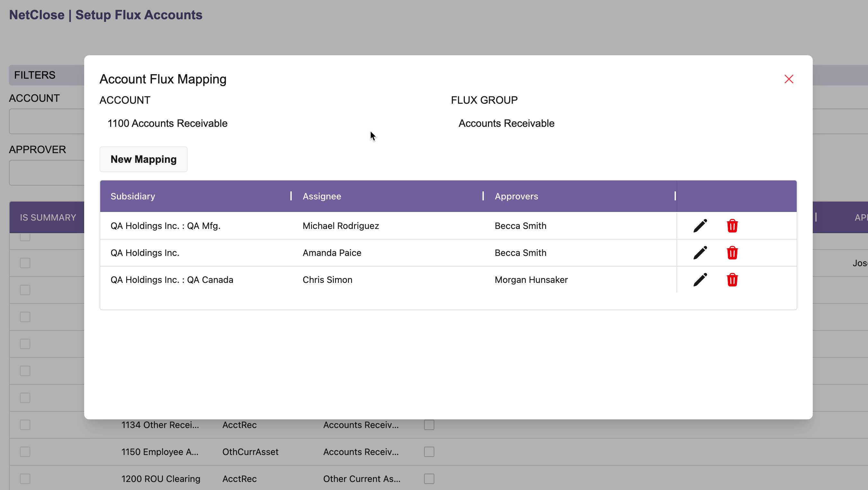Delete the QA Canada mapping row
The image size is (868, 490).
(x=732, y=280)
